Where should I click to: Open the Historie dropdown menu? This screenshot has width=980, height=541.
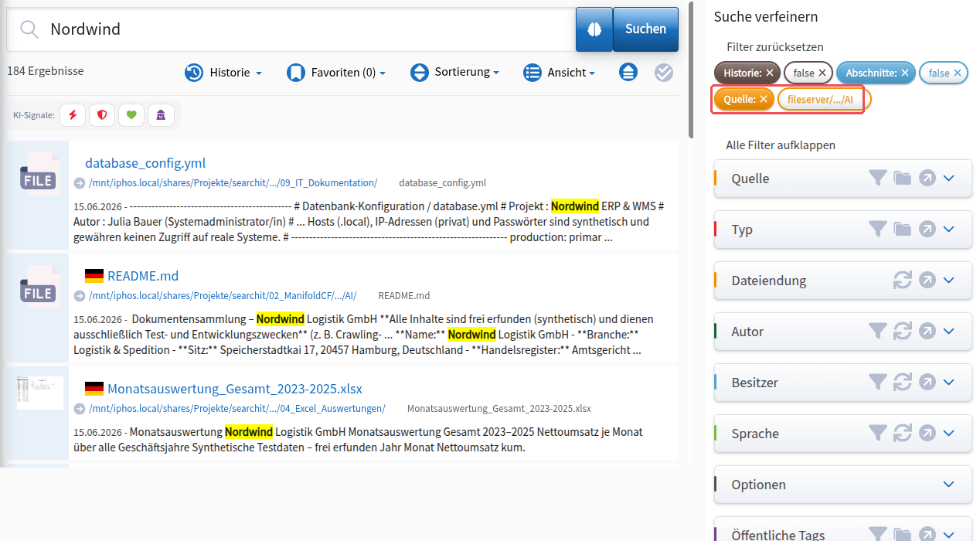pyautogui.click(x=223, y=72)
